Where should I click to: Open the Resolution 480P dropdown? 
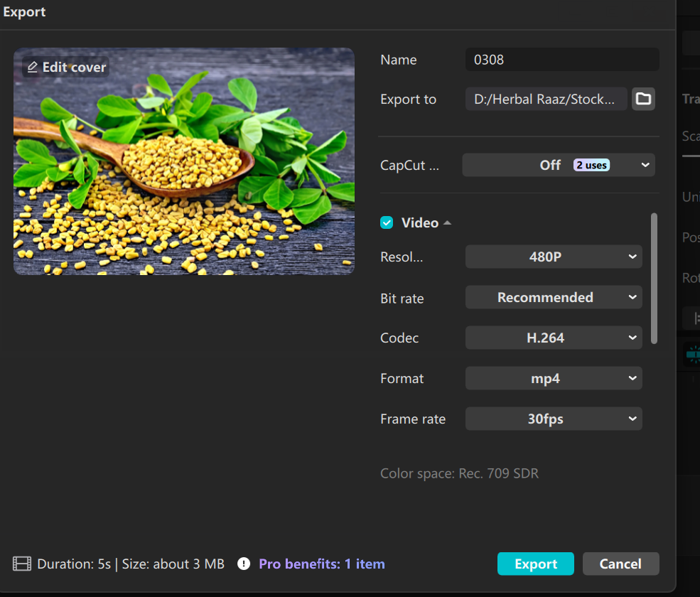coord(554,257)
